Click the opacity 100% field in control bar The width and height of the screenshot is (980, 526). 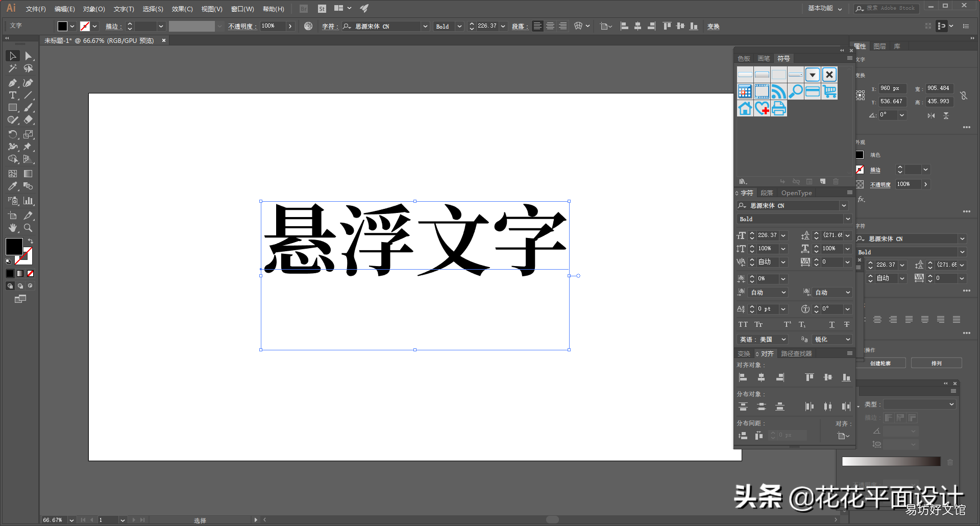(x=273, y=26)
